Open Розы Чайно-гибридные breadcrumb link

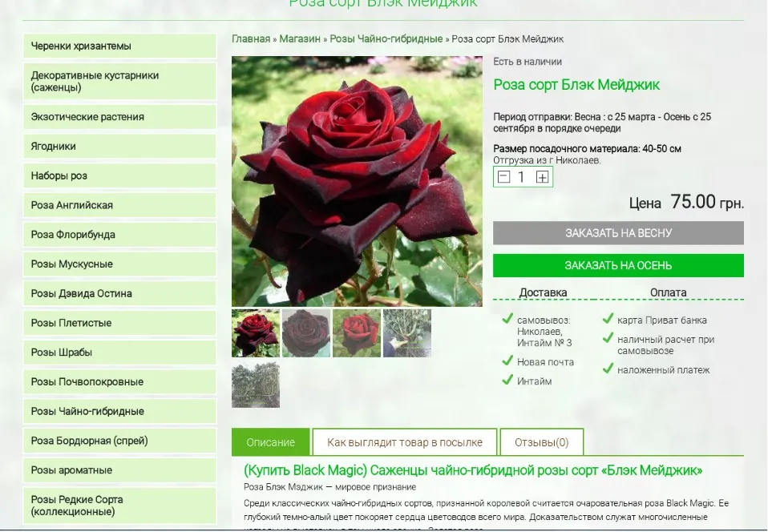coord(386,38)
